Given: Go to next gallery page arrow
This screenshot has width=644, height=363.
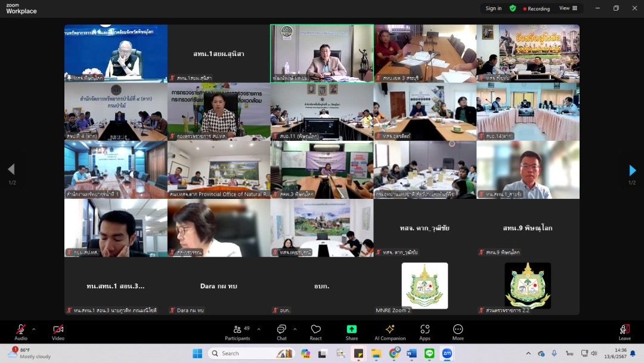Looking at the screenshot, I should [x=632, y=170].
